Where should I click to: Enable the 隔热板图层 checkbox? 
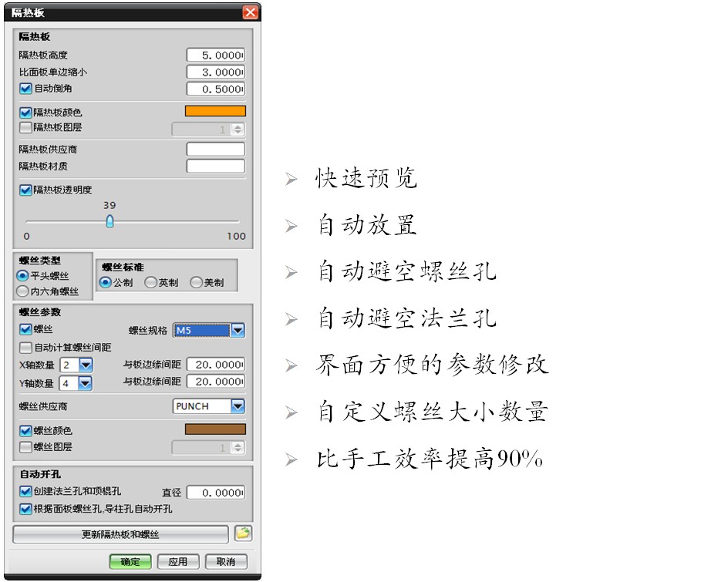click(x=25, y=128)
